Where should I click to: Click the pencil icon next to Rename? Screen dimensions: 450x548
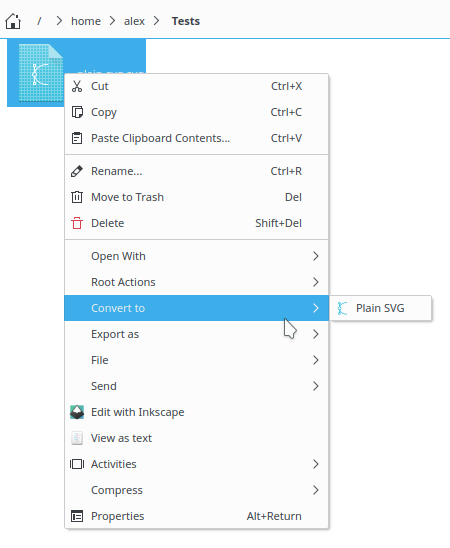(77, 171)
